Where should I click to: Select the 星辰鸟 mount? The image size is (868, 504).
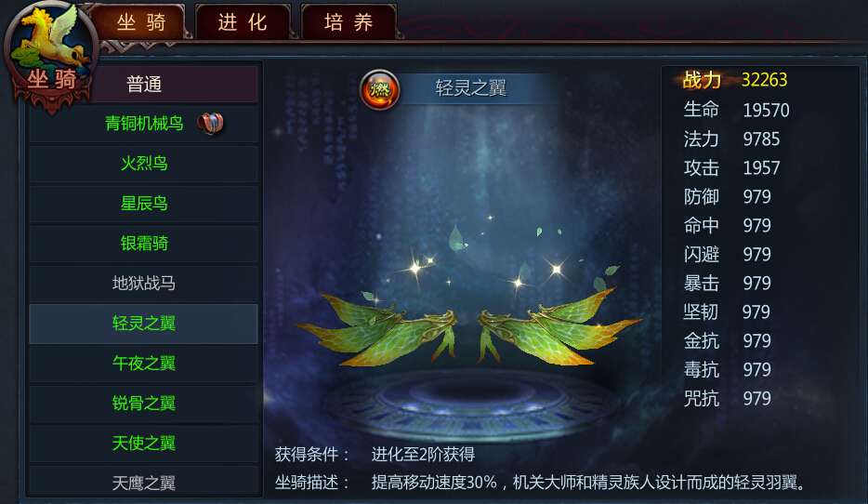tap(143, 204)
